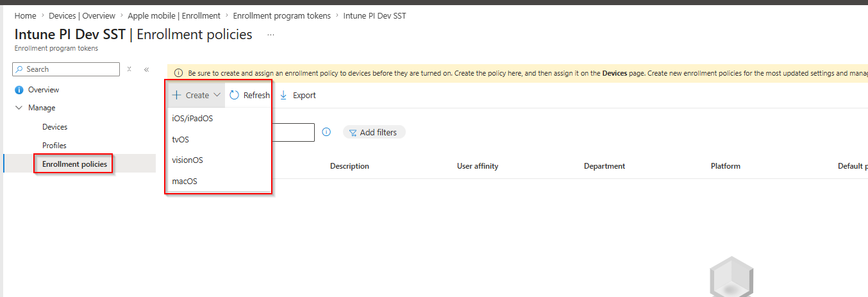Select Enrollment policies in sidebar
The height and width of the screenshot is (297, 868).
tap(74, 164)
